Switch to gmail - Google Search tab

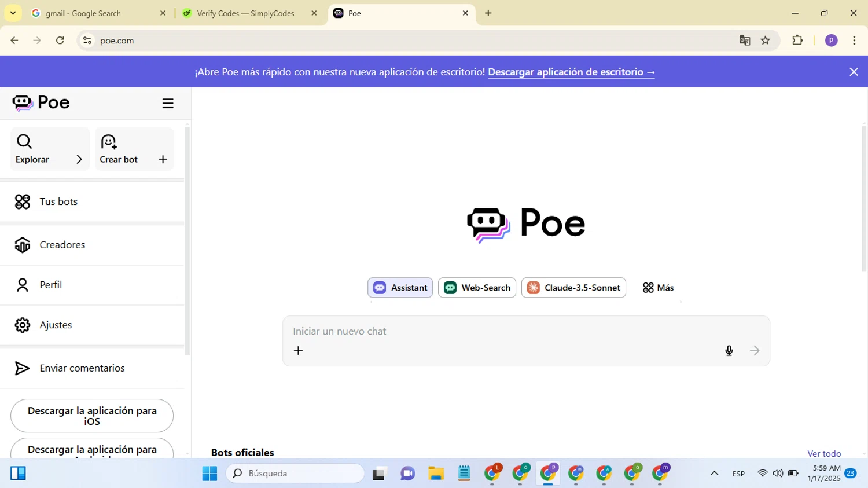(98, 13)
